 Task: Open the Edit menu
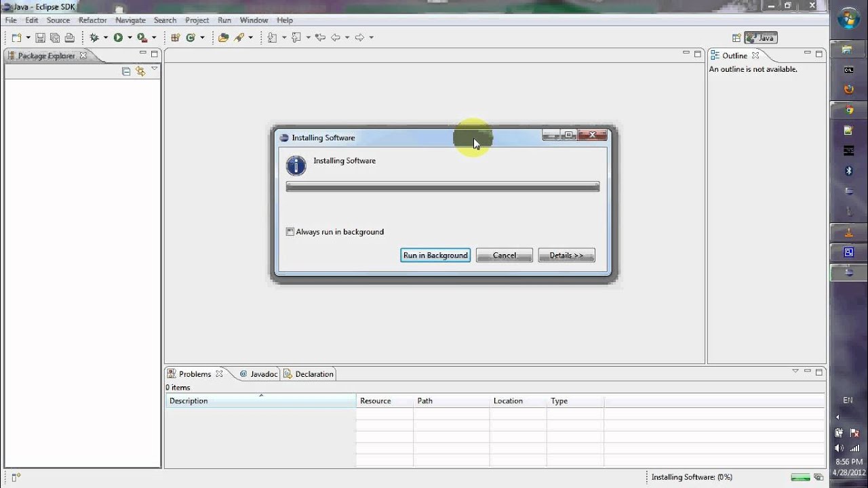[x=32, y=20]
